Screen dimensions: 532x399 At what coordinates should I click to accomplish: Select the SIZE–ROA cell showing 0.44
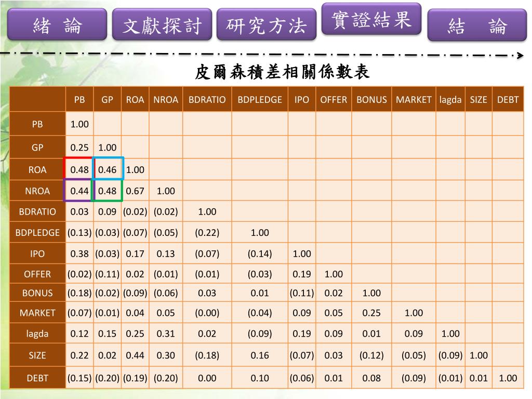(x=135, y=355)
